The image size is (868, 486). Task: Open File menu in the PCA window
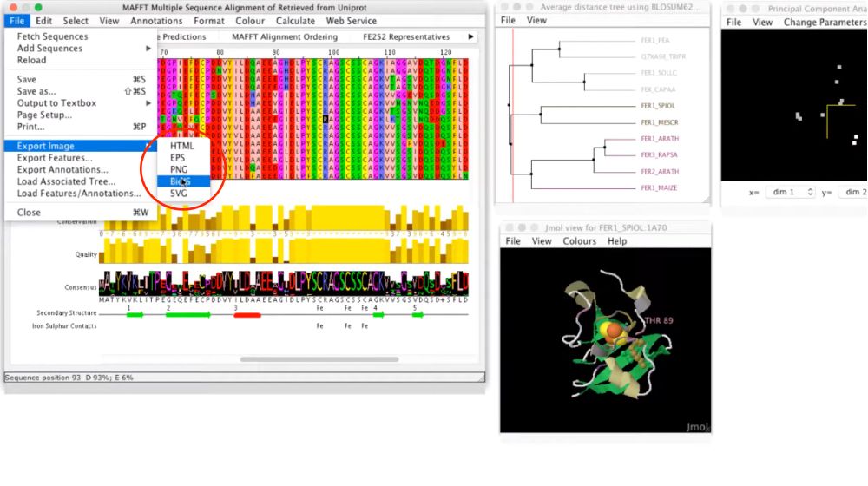click(733, 23)
